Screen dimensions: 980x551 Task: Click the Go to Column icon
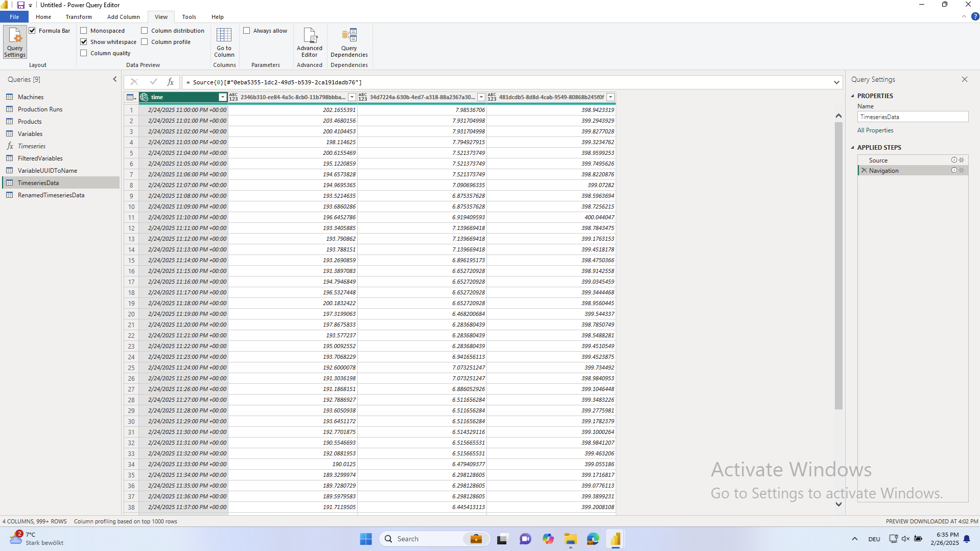tap(224, 42)
